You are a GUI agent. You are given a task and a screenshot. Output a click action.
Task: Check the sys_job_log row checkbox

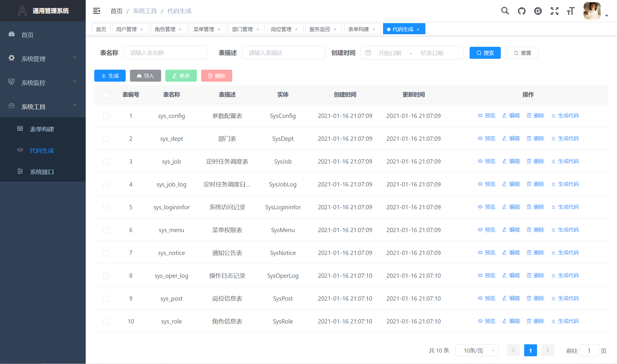(106, 184)
